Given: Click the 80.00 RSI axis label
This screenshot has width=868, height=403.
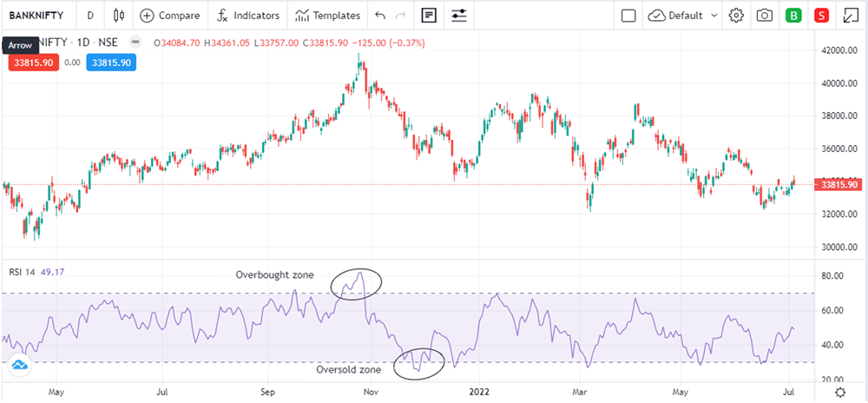Looking at the screenshot, I should pyautogui.click(x=831, y=275).
